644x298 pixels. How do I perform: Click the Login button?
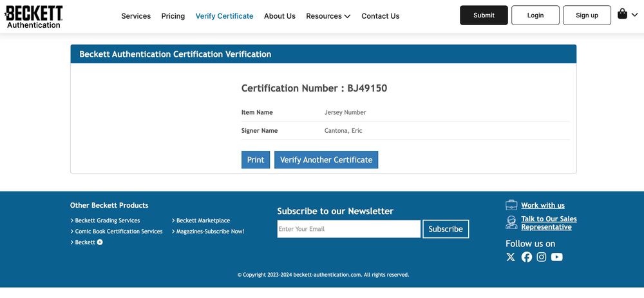pos(535,15)
